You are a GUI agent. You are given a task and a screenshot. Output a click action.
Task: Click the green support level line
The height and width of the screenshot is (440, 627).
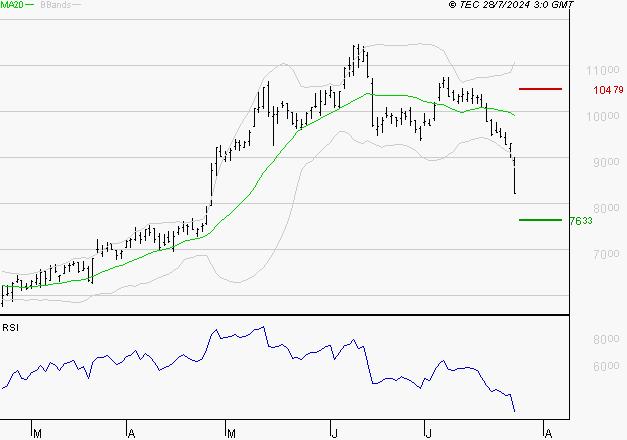click(540, 220)
